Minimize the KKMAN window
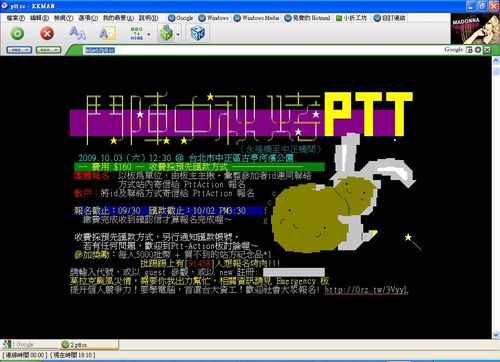This screenshot has height=362, width=500. point(471,6)
